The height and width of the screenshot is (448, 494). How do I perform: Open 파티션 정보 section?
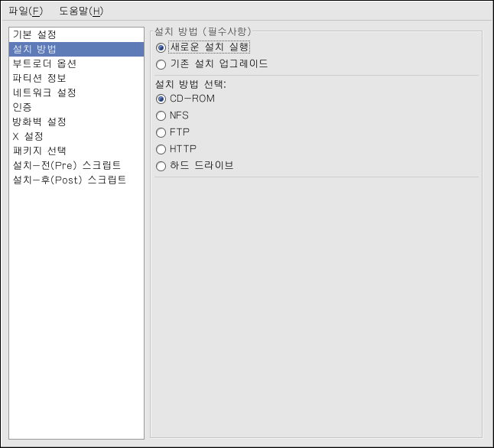pos(39,79)
